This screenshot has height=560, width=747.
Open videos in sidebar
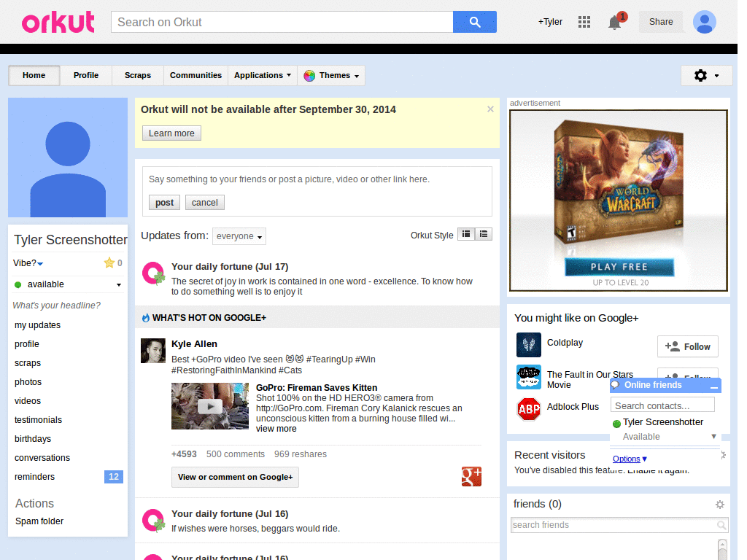28,401
